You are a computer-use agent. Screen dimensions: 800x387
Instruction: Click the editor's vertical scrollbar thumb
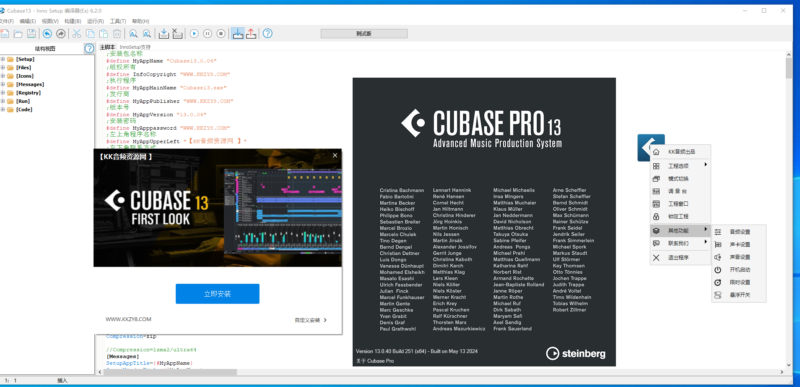point(789,68)
